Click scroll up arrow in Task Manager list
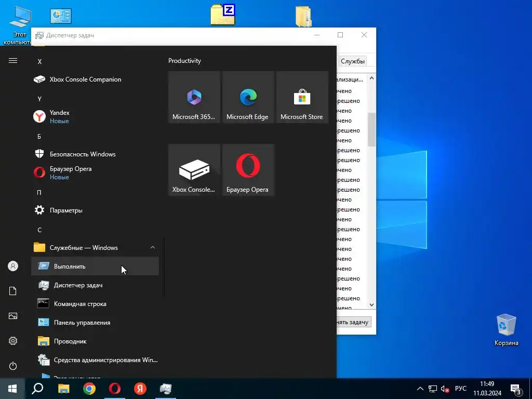532x399 pixels. click(371, 78)
